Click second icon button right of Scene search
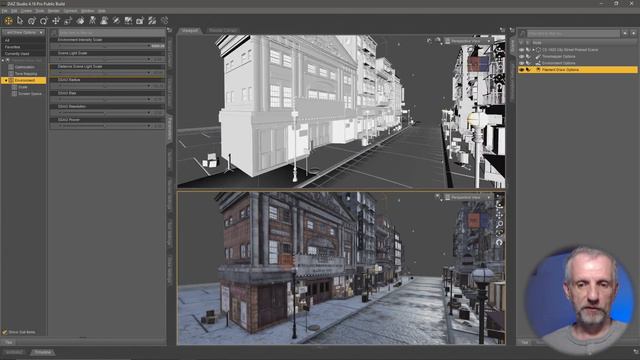The height and width of the screenshot is (360, 640). (x=633, y=33)
